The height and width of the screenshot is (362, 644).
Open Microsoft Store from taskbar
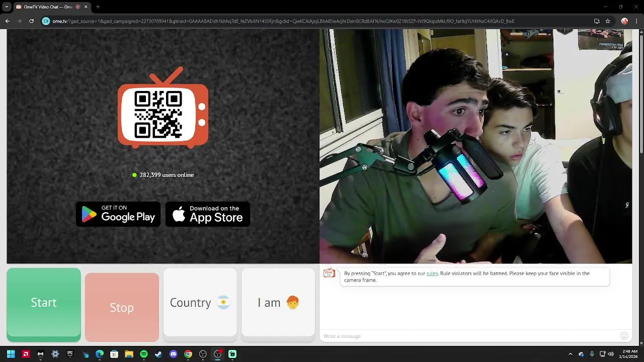pos(114,354)
